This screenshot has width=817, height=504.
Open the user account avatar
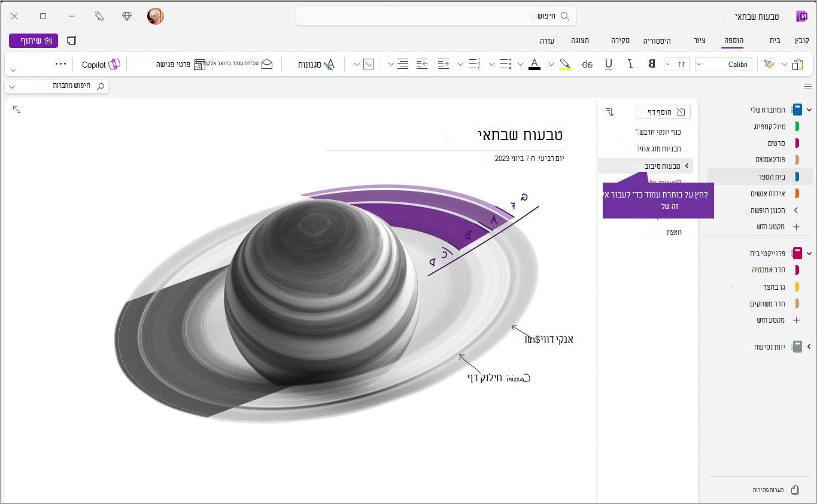(156, 16)
